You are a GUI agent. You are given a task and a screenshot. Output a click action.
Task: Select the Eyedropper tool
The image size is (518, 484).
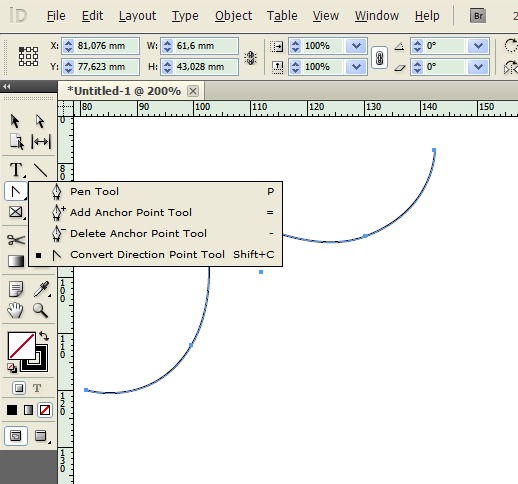[41, 289]
